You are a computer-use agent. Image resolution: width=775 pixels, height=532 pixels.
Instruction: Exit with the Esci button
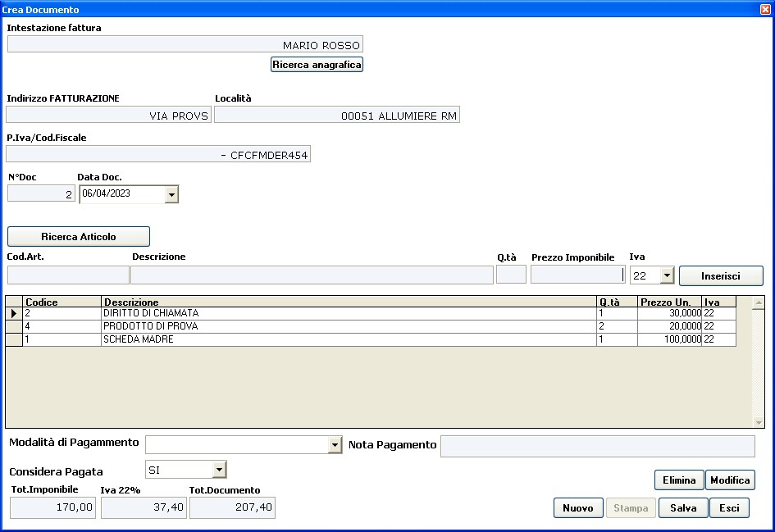pos(730,507)
